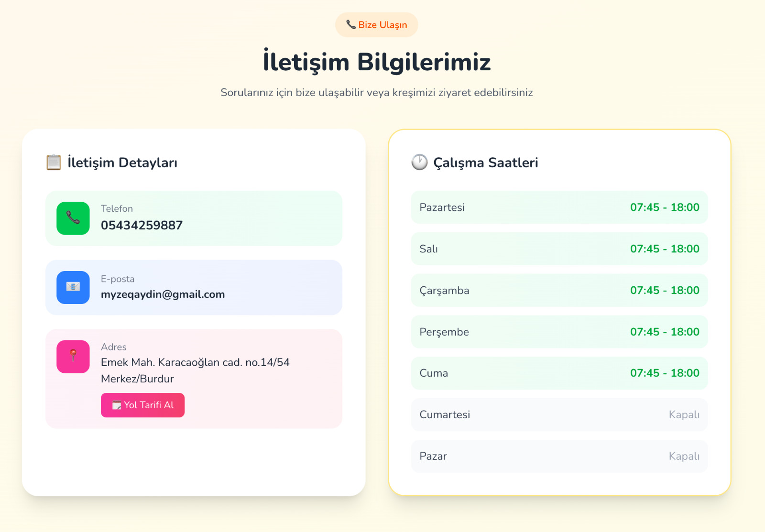The image size is (765, 532).
Task: Click the Cumartesi Kapalı row
Action: point(559,415)
